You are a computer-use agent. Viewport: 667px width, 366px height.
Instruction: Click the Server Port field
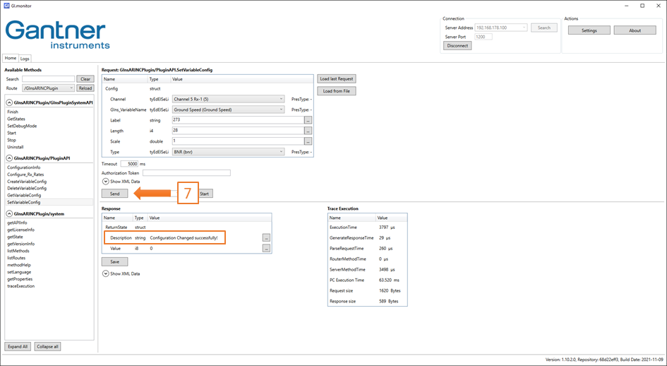483,37
